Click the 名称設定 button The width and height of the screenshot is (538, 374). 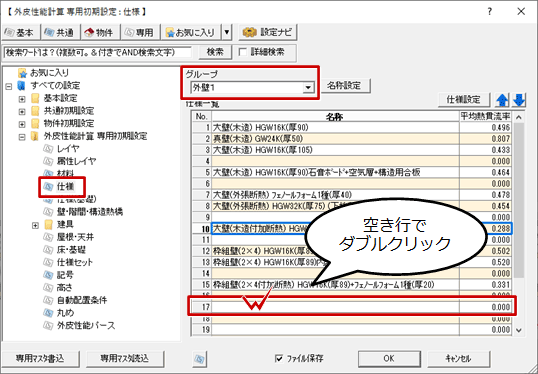[346, 86]
